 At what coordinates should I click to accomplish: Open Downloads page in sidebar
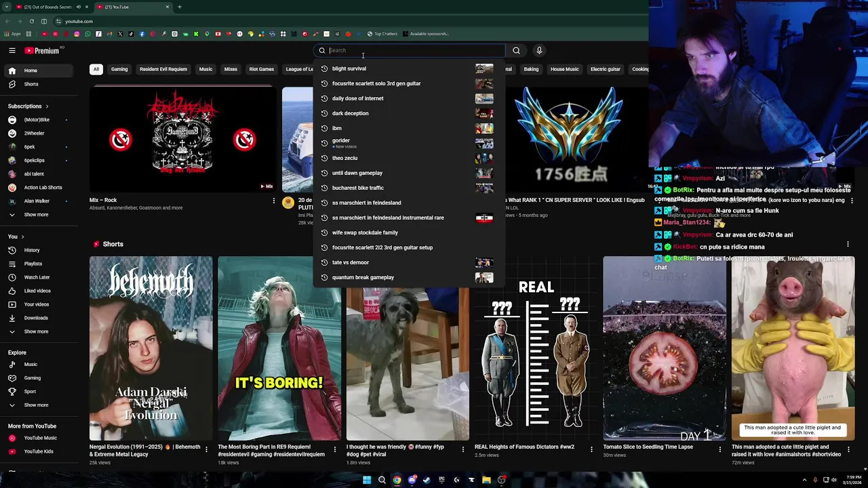tap(39, 318)
